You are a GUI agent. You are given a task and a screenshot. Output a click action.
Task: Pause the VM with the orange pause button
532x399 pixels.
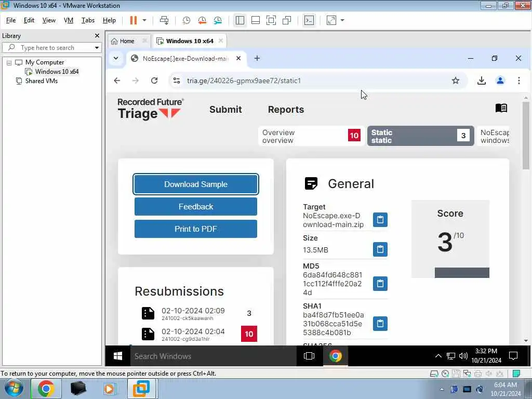(134, 20)
